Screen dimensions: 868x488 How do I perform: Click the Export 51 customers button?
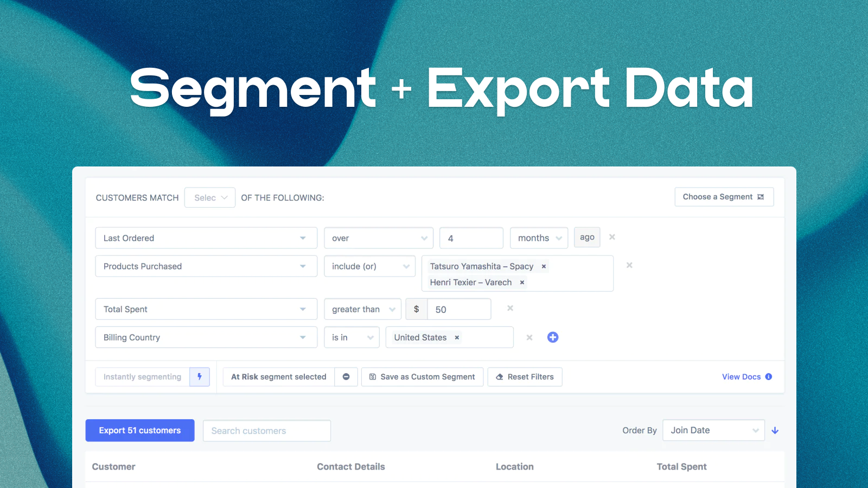(x=139, y=430)
